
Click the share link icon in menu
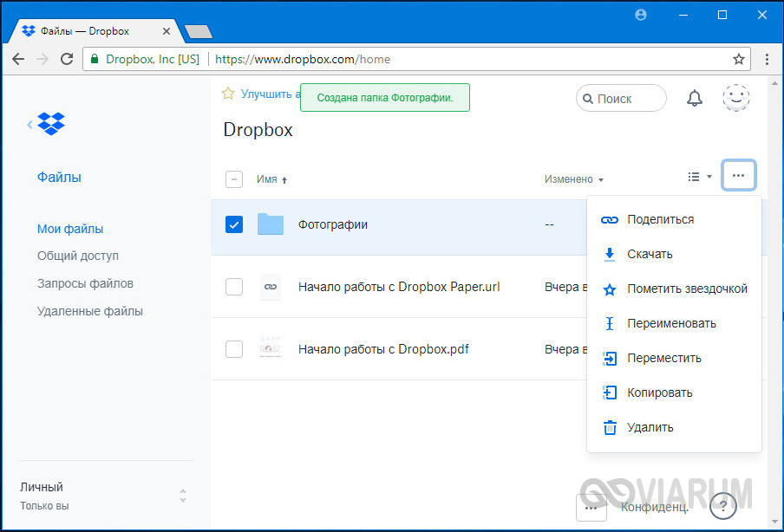point(610,220)
